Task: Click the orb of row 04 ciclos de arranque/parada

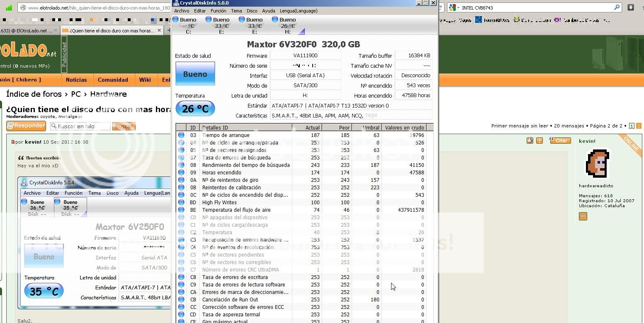Action: click(181, 143)
